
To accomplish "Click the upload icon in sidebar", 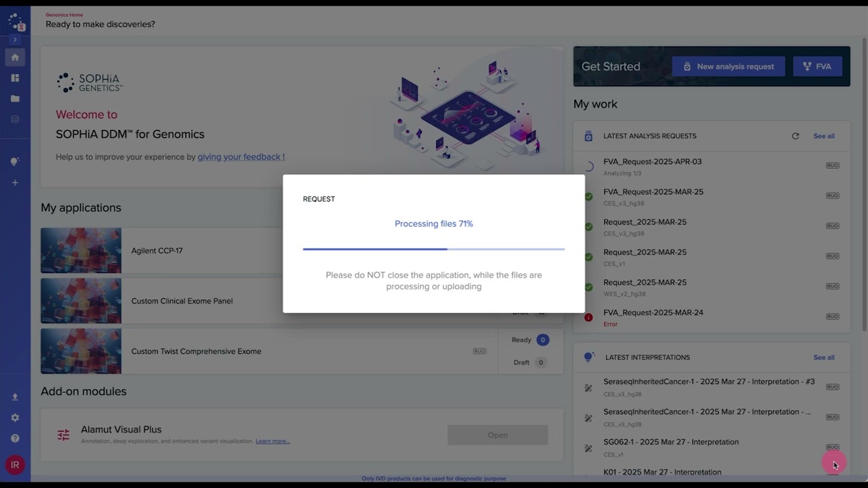I will (15, 397).
